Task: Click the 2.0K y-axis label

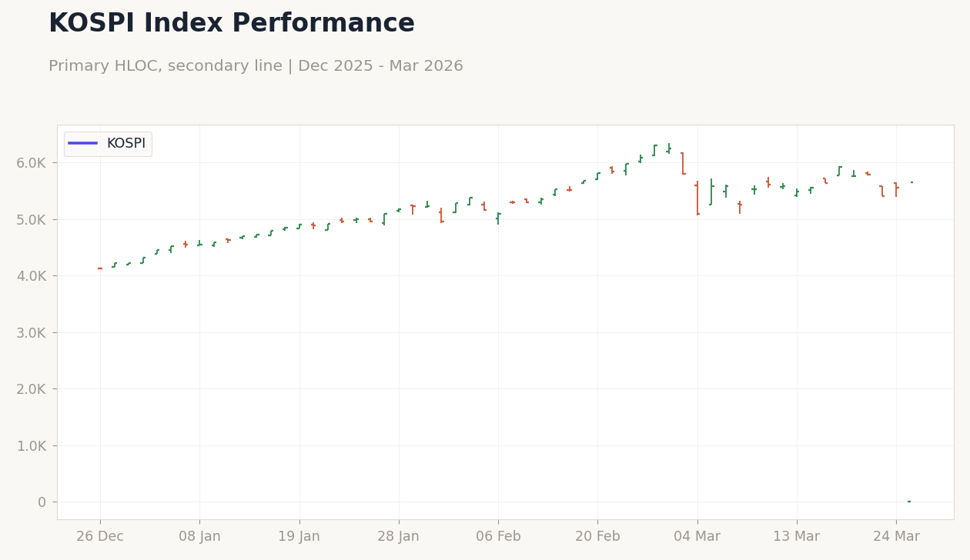Action: tap(32, 389)
